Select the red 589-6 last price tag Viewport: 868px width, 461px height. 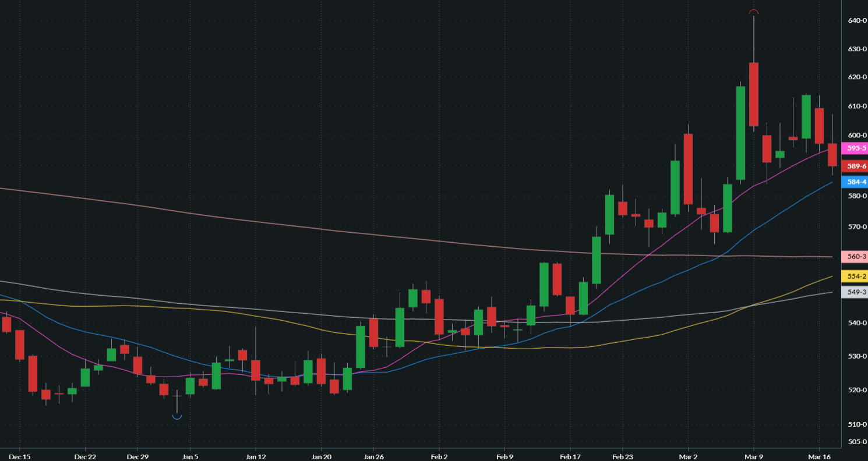(856, 166)
